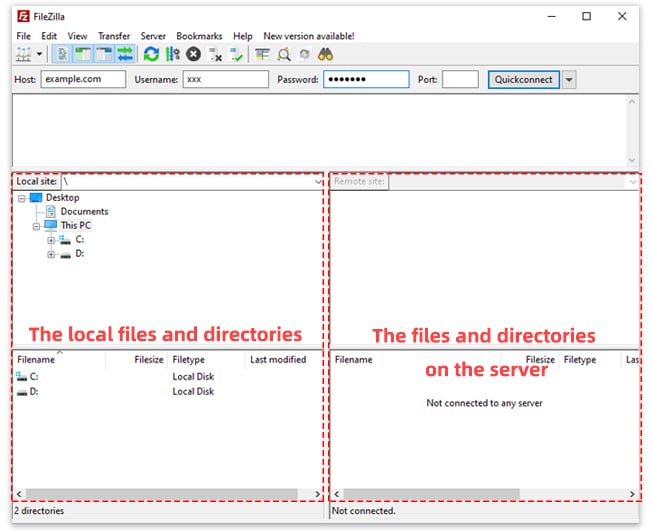The image size is (653, 530).
Task: Click the Port input field
Action: click(x=460, y=79)
